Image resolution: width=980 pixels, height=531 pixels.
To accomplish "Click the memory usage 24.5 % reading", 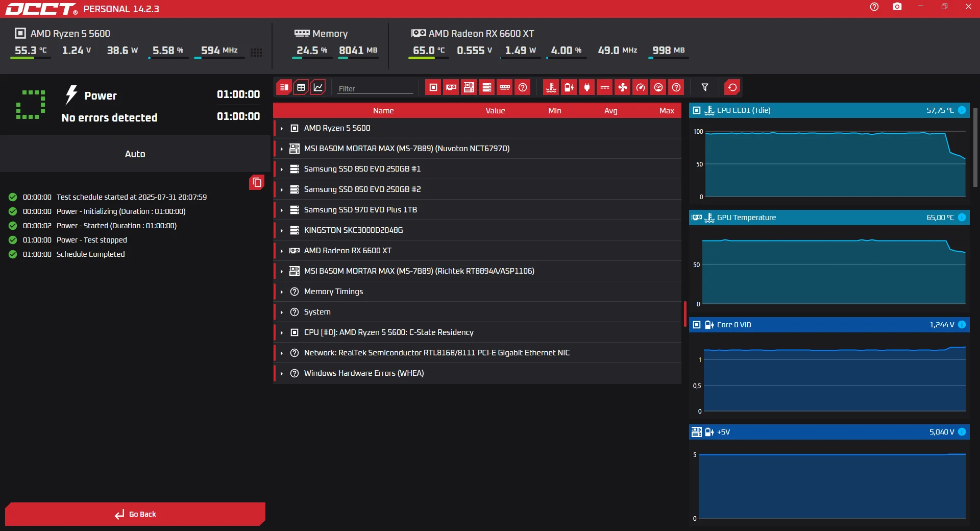I will [x=312, y=51].
